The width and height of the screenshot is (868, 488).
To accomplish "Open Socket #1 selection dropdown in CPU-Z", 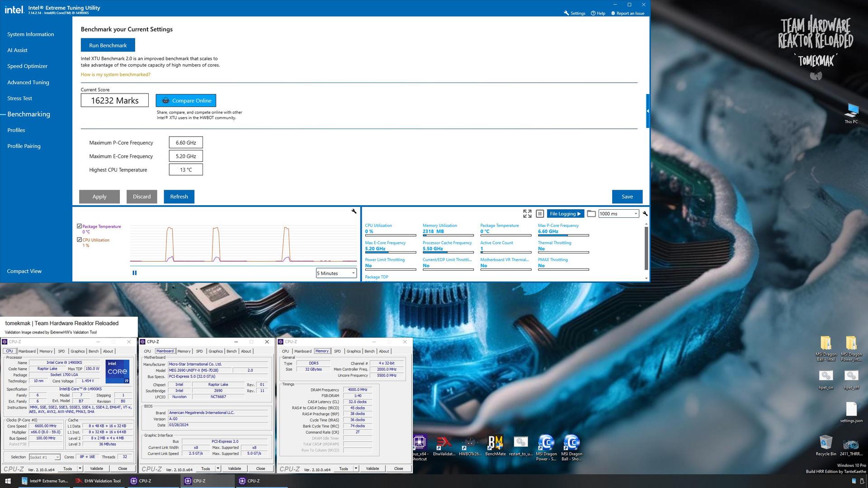I will [44, 457].
